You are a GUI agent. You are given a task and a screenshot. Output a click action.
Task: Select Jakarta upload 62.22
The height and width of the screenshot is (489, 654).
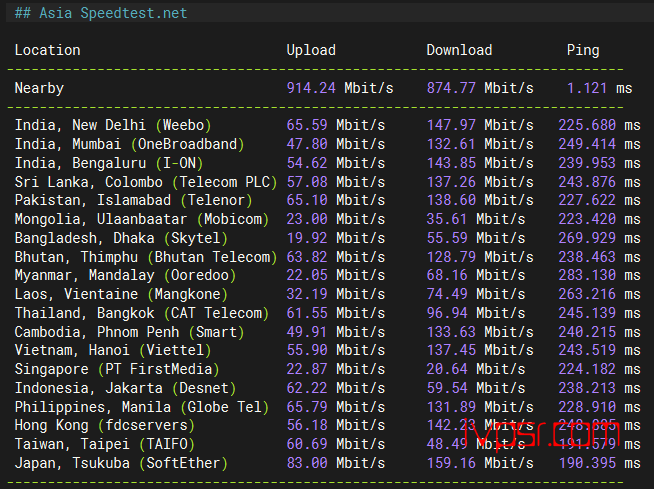[307, 388]
